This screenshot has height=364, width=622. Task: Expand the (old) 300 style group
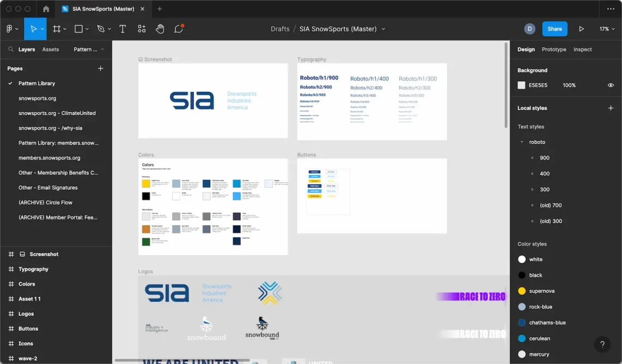click(533, 222)
